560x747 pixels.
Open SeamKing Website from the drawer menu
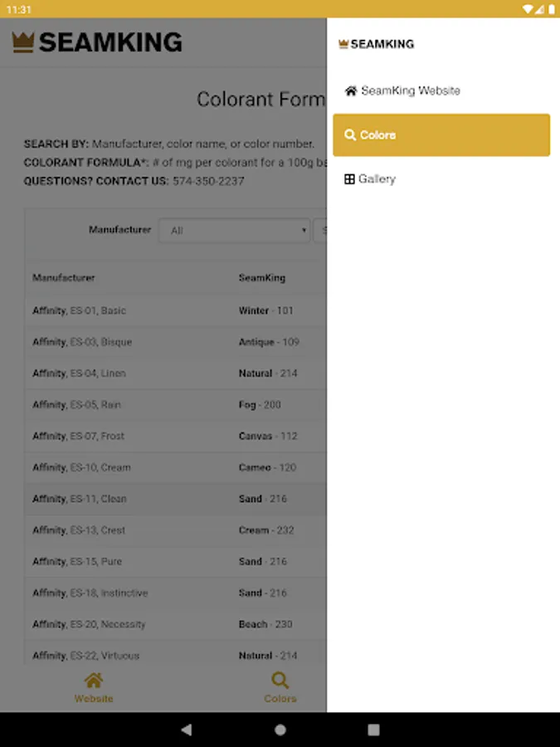[410, 90]
